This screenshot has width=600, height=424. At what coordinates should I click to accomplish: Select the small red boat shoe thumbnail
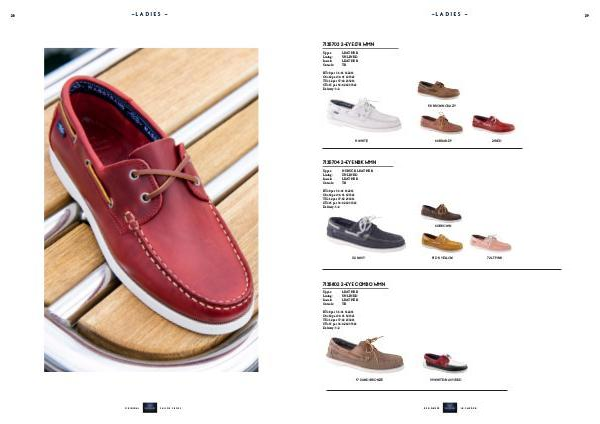(493, 124)
